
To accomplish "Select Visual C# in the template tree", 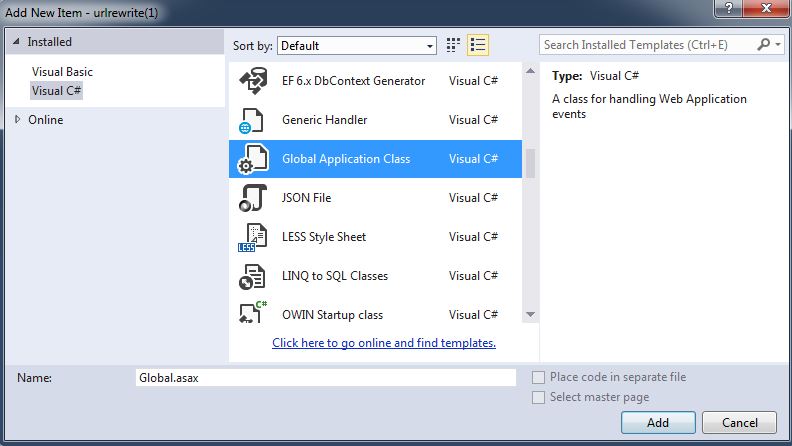I will point(56,90).
